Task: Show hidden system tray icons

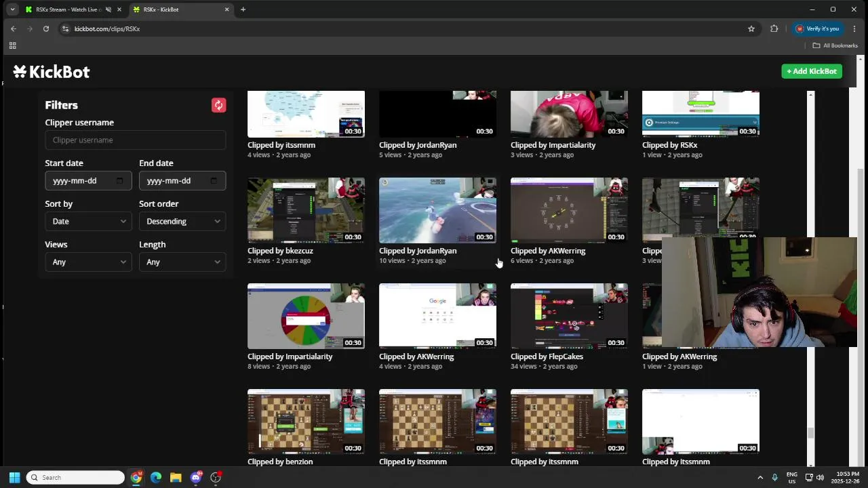Action: click(x=760, y=477)
